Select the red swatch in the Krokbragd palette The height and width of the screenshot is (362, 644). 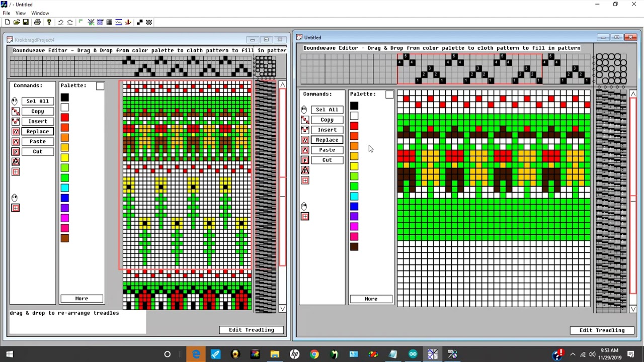tap(65, 117)
